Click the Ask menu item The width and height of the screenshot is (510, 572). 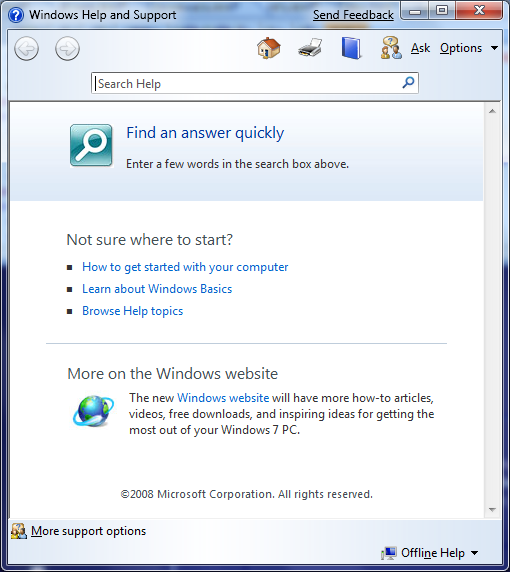pyautogui.click(x=420, y=48)
